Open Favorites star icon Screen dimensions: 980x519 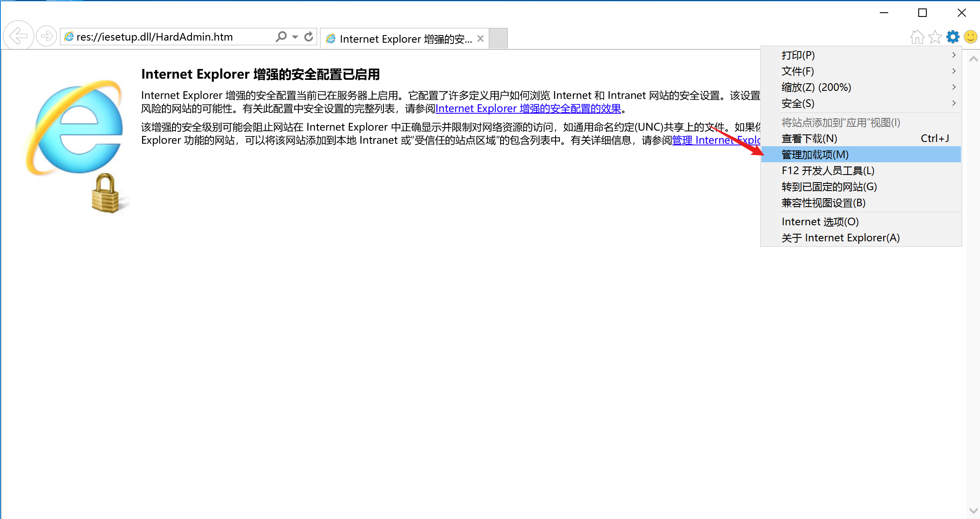(935, 37)
